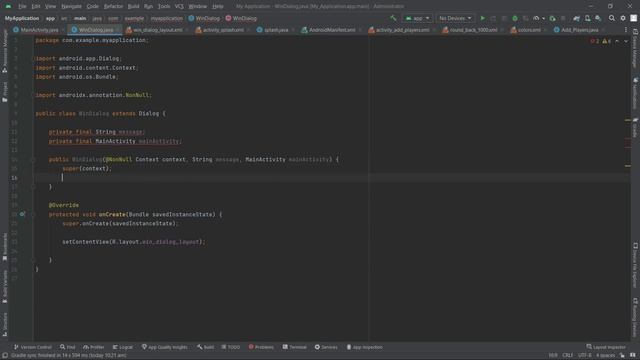Open the Layout Inspector tool window
This screenshot has width=640, height=360.
pyautogui.click(x=606, y=347)
